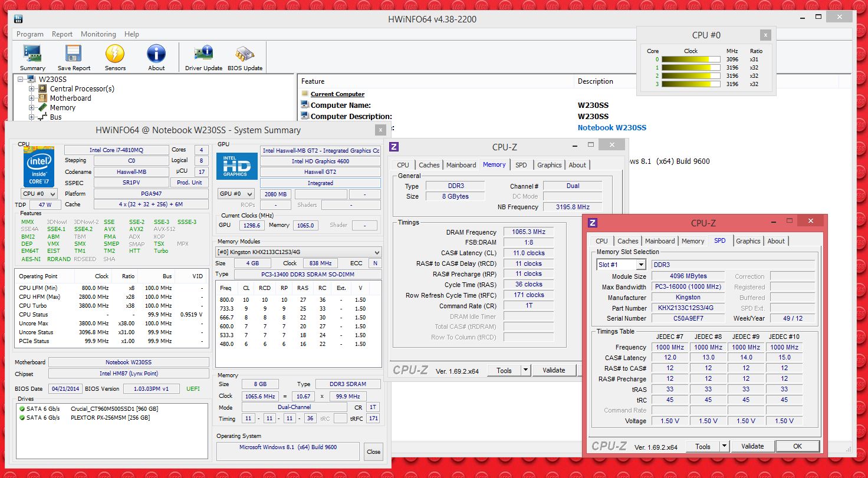
Task: Switch to Caches tab in CPU-Z Memory window
Action: [429, 165]
